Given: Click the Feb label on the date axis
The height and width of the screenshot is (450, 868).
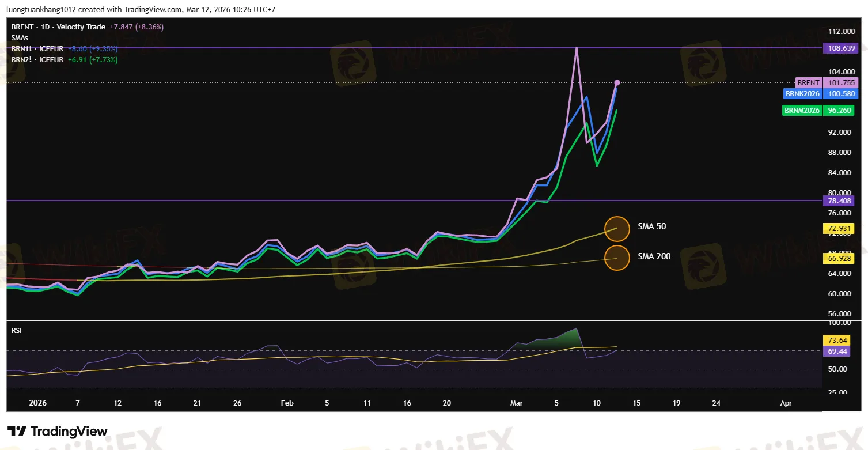Looking at the screenshot, I should point(287,403).
